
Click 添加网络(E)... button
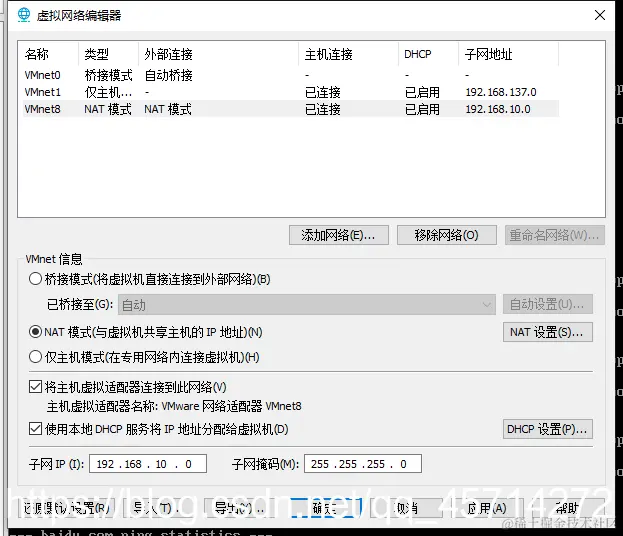pyautogui.click(x=339, y=235)
